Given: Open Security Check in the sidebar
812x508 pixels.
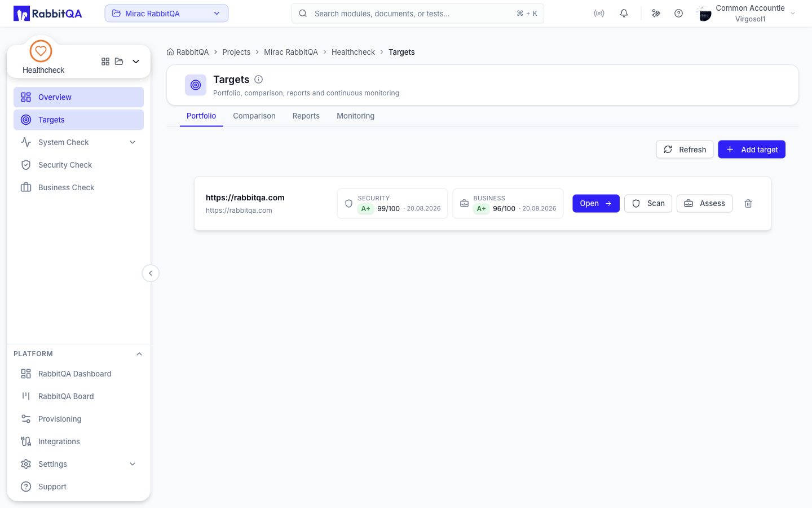Looking at the screenshot, I should [78, 165].
